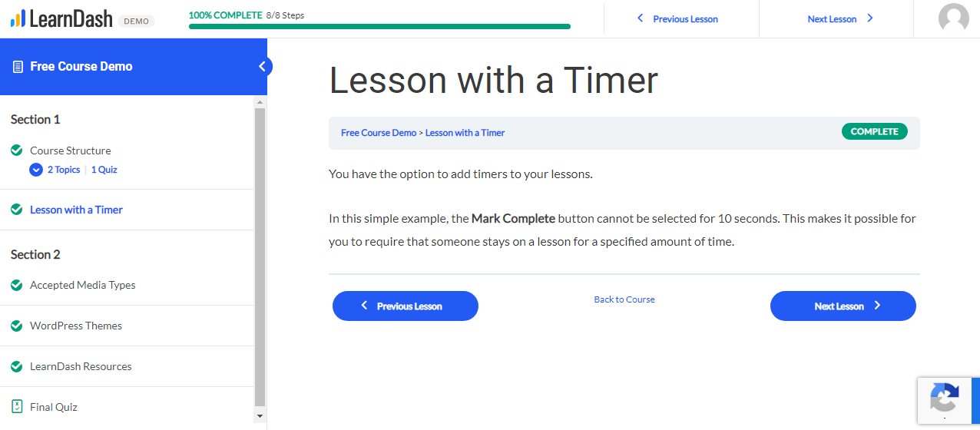Click the checkmark beside Accepted Media Types
Viewport: 980px width, 430px height.
pos(17,285)
